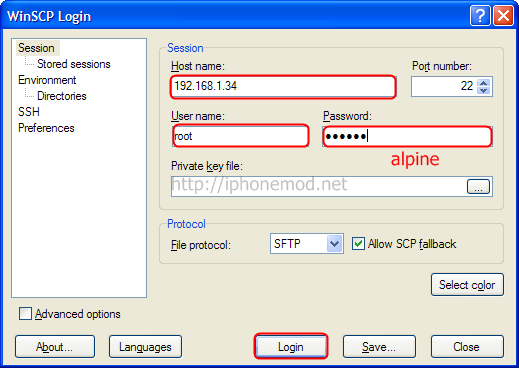Image resolution: width=519 pixels, height=368 pixels.
Task: Close the WinSCP Login dialog with the X
Action: (503, 15)
